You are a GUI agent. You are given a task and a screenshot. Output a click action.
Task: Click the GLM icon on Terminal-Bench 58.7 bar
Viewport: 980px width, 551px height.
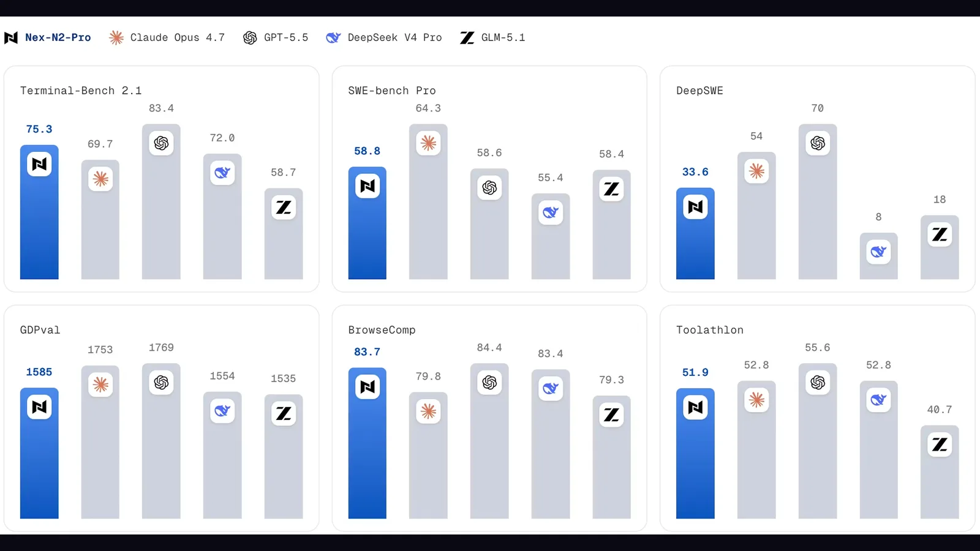pyautogui.click(x=284, y=207)
